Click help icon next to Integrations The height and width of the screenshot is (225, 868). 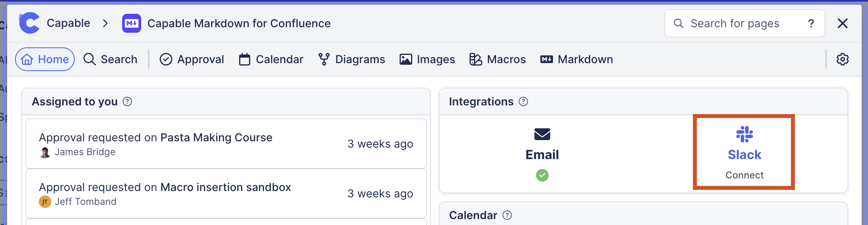pyautogui.click(x=523, y=101)
